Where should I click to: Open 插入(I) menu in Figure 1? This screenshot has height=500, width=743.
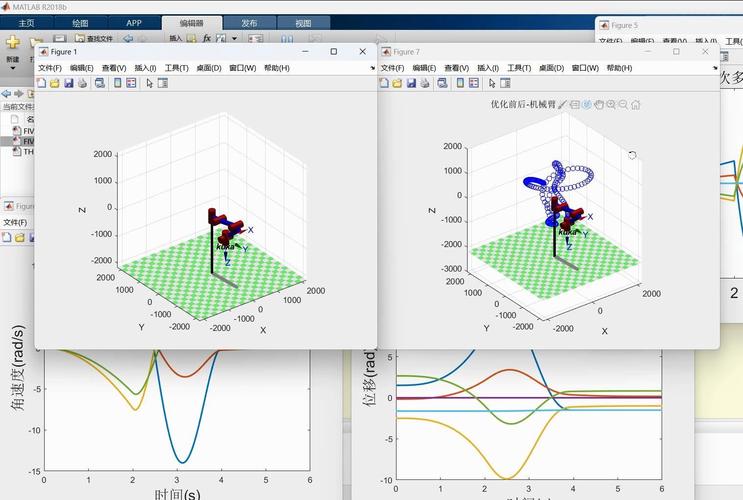[x=145, y=68]
